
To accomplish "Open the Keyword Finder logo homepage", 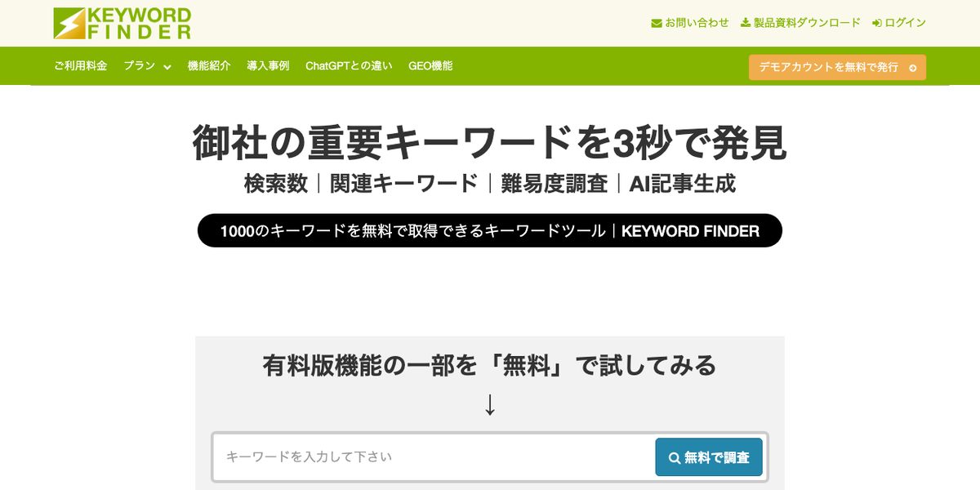I will [x=122, y=24].
